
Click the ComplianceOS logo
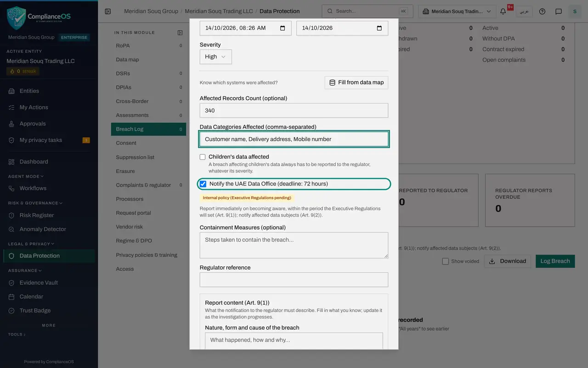point(39,18)
